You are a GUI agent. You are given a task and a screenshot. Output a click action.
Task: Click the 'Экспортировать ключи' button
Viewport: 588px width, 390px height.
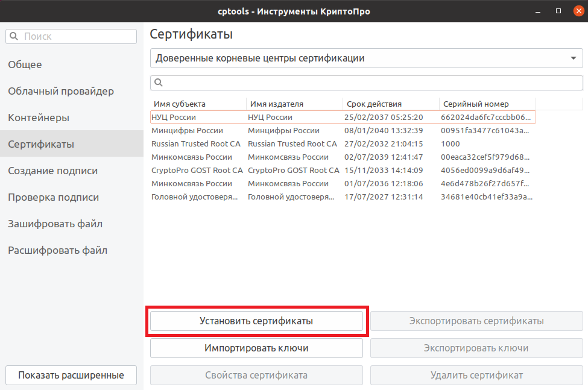click(x=476, y=348)
